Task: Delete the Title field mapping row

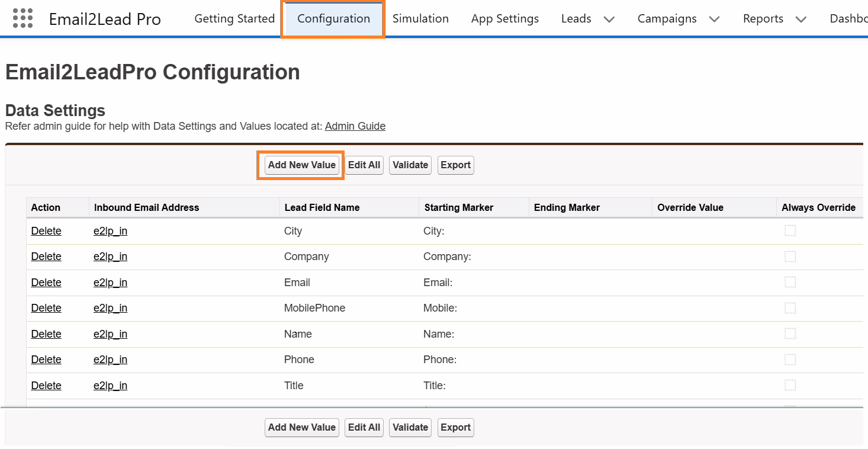Action: (x=46, y=386)
